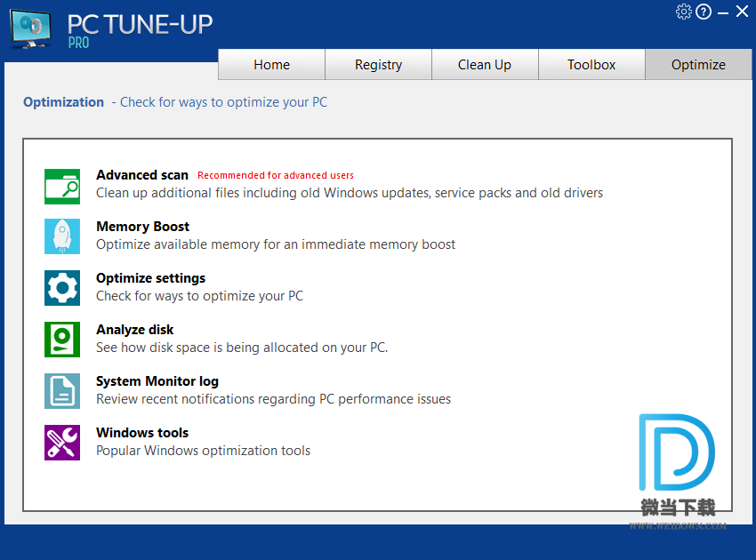756x560 pixels.
Task: Click 'Optimize available memory' description text
Action: click(276, 244)
